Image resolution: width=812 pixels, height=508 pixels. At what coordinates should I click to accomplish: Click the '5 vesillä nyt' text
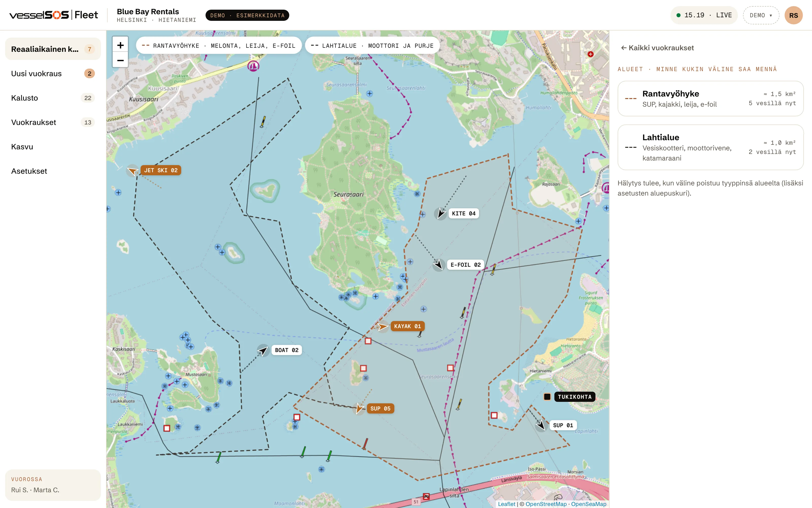click(772, 103)
